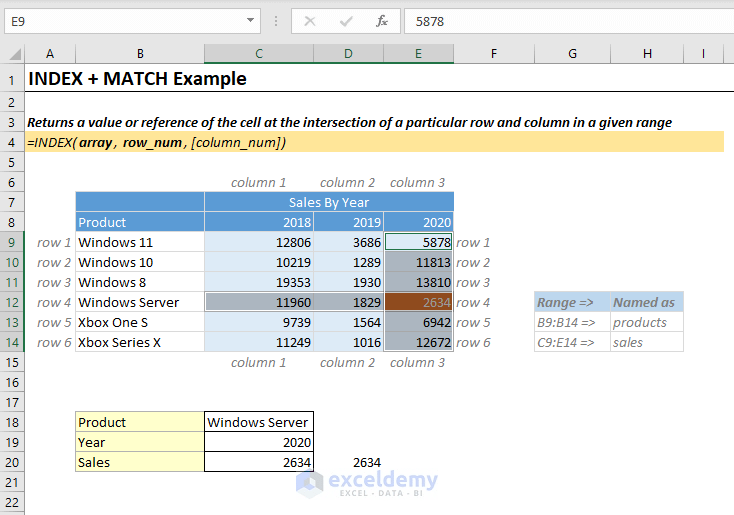Open Insert Function fx dialog
Viewport: 734px width, 515px height.
(382, 21)
